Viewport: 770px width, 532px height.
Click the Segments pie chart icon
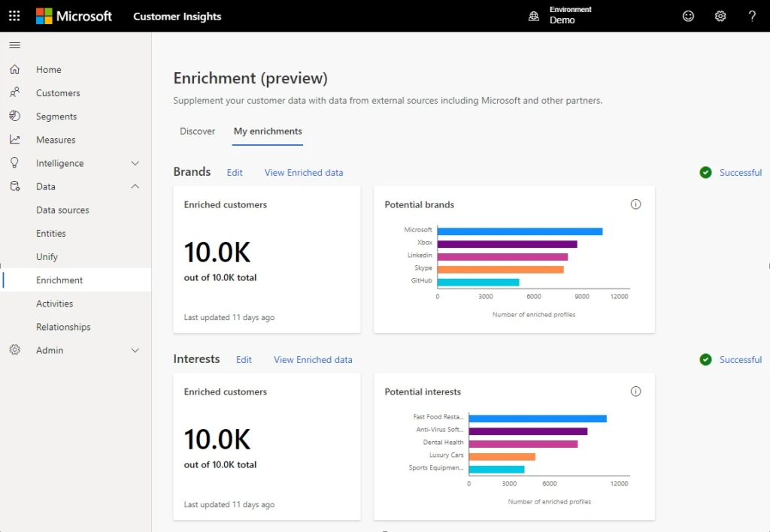pos(15,116)
